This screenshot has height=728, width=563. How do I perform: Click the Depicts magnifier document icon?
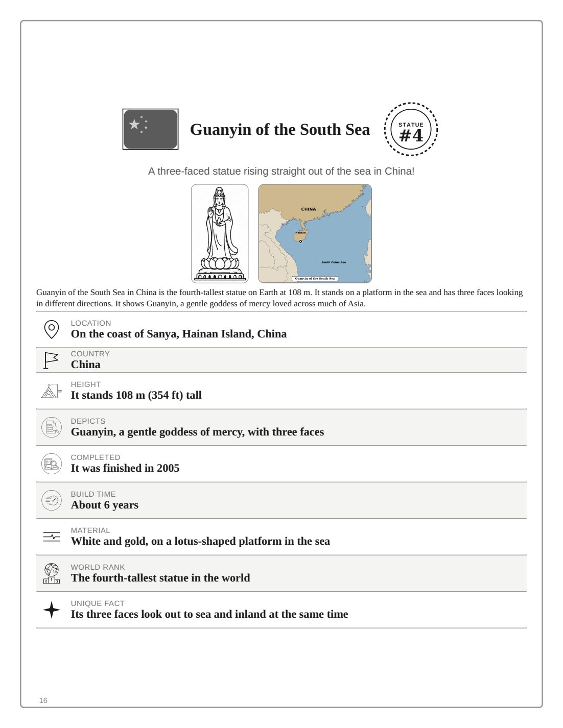point(52,427)
